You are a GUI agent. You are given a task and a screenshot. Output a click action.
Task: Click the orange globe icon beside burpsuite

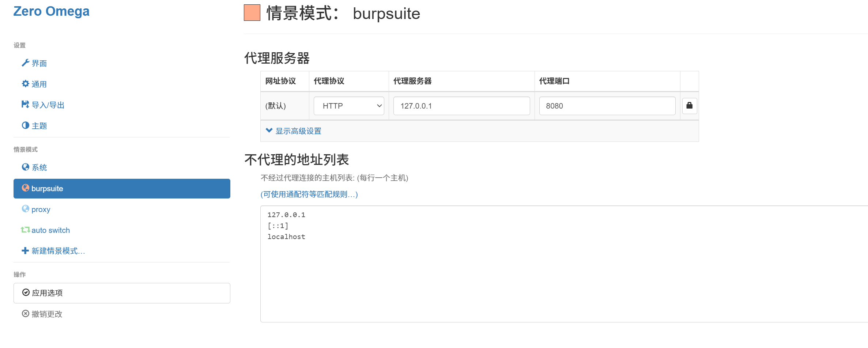(x=25, y=188)
